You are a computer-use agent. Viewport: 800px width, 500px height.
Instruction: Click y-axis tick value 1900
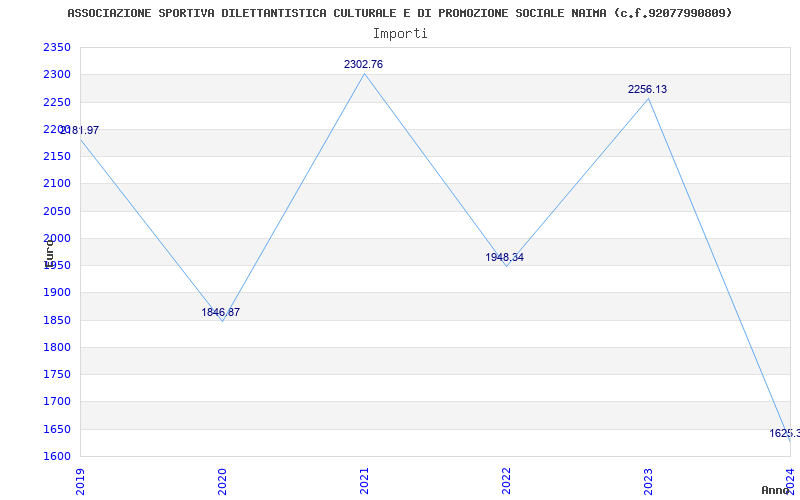click(x=57, y=293)
